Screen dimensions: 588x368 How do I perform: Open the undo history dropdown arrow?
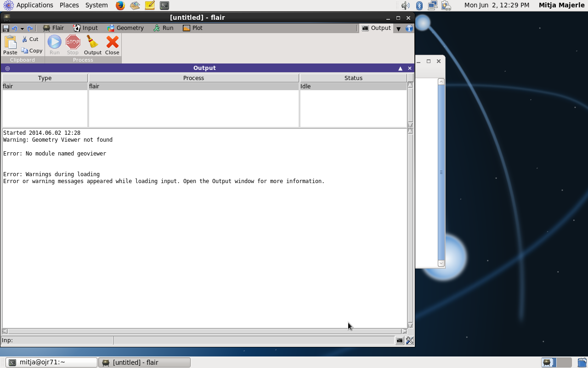pyautogui.click(x=22, y=29)
